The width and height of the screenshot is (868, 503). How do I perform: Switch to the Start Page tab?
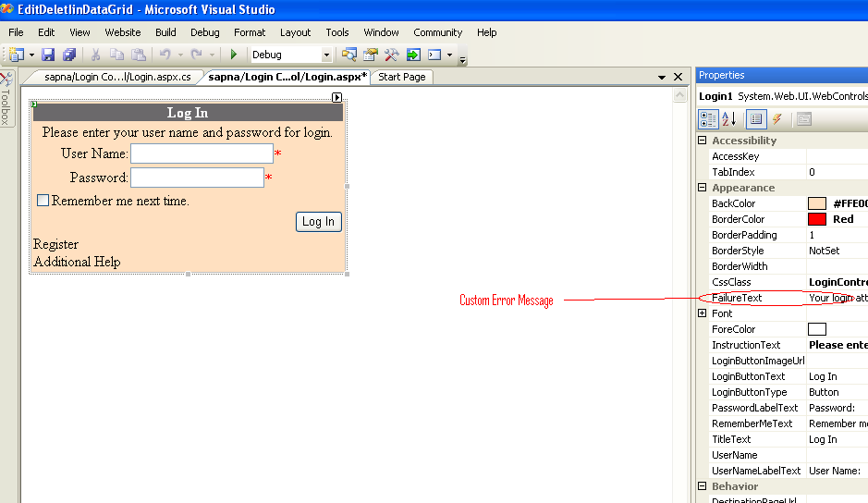point(402,77)
